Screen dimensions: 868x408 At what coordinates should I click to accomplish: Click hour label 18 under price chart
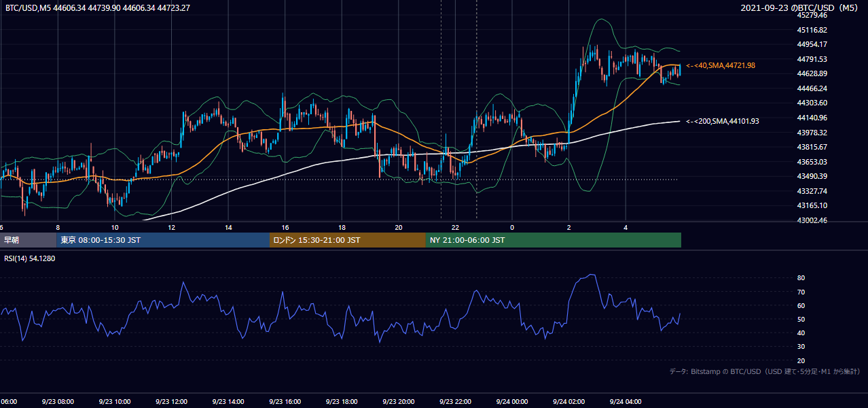(x=342, y=228)
